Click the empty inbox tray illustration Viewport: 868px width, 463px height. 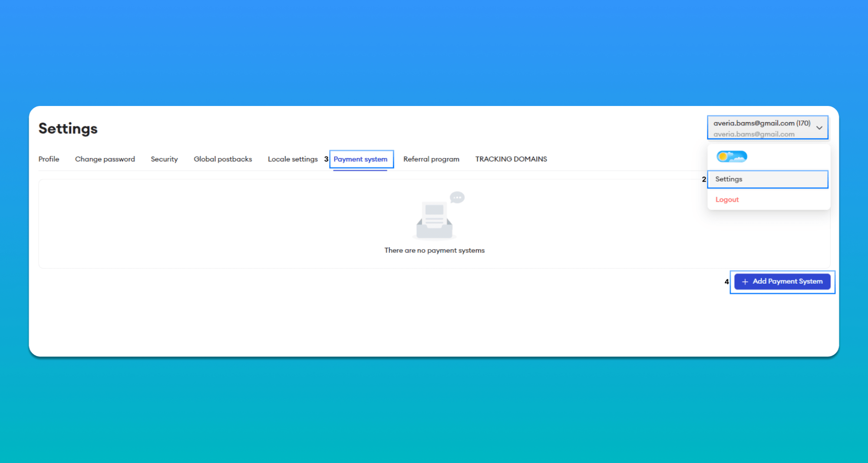click(434, 221)
